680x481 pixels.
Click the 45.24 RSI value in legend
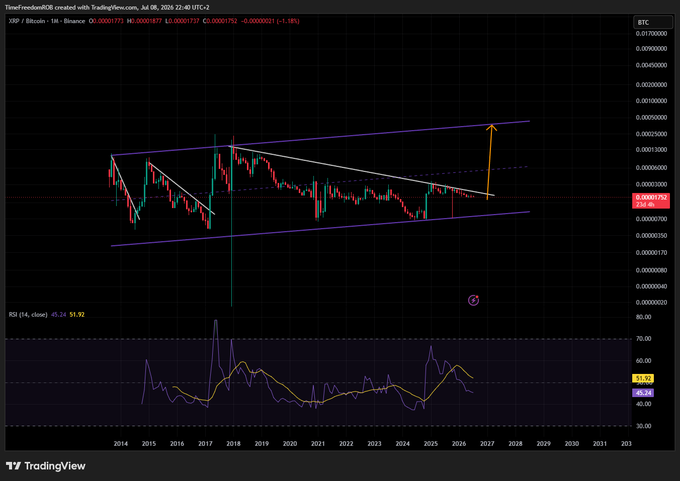[59, 314]
